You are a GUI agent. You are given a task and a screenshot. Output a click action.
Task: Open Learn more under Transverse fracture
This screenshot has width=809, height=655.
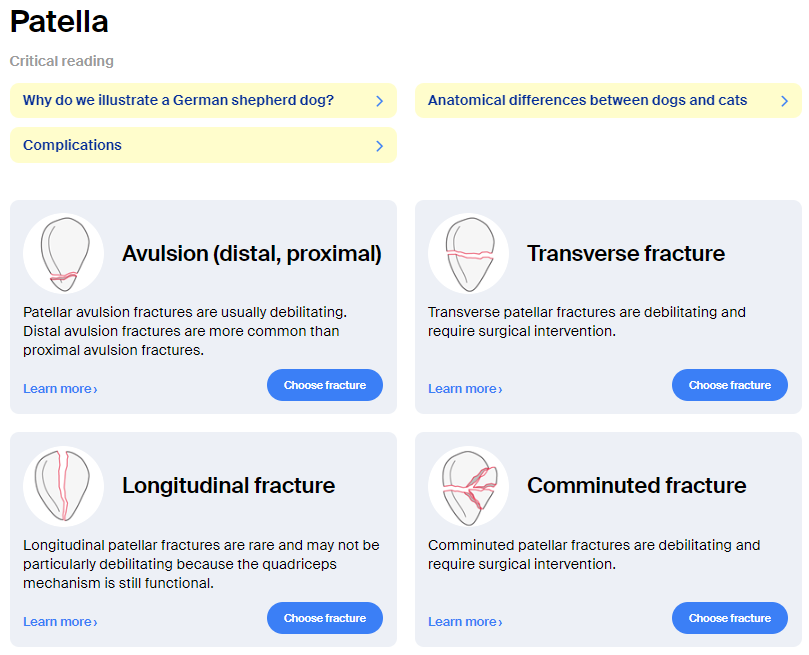coord(465,389)
